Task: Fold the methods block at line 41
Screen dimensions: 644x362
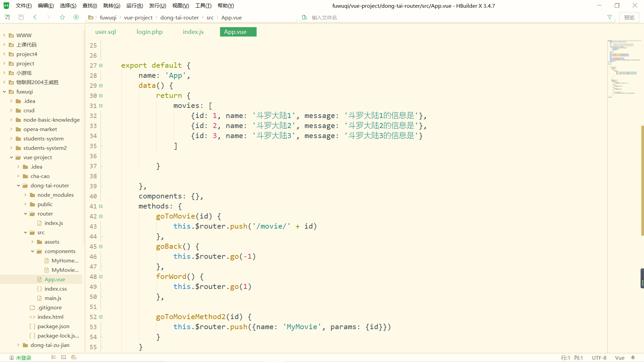Action: click(x=101, y=206)
